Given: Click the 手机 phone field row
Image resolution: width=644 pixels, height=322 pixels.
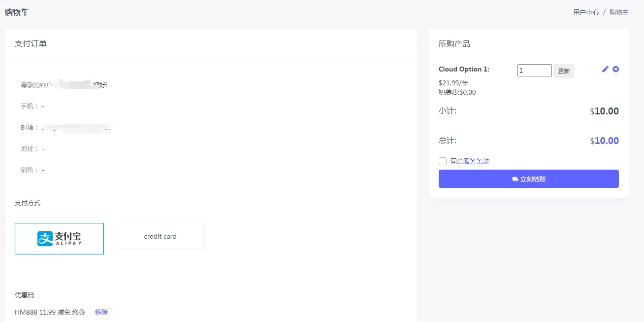Looking at the screenshot, I should (32, 106).
